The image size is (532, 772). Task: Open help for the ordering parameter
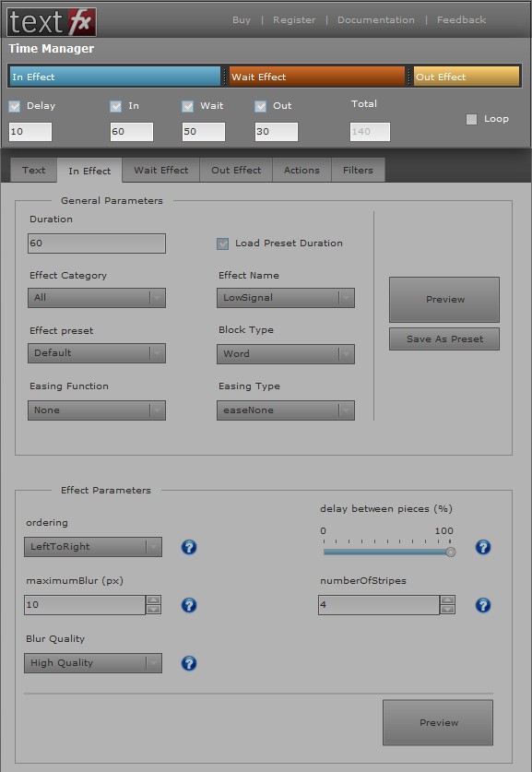pyautogui.click(x=189, y=547)
